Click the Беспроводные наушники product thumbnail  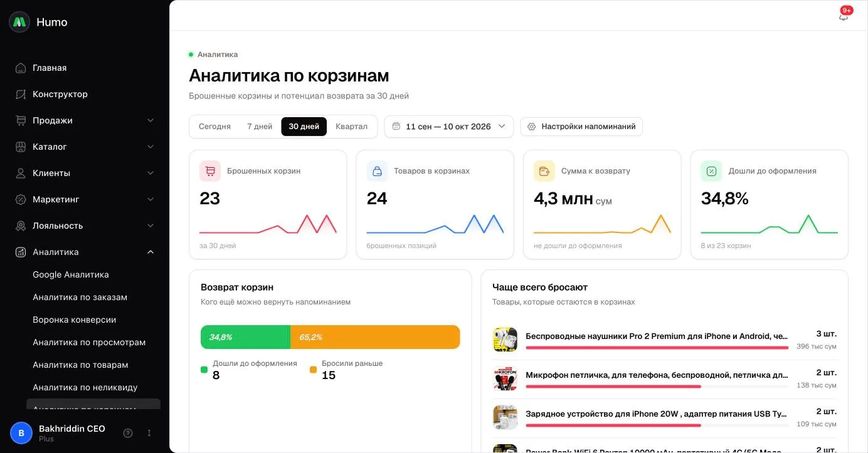coord(505,340)
